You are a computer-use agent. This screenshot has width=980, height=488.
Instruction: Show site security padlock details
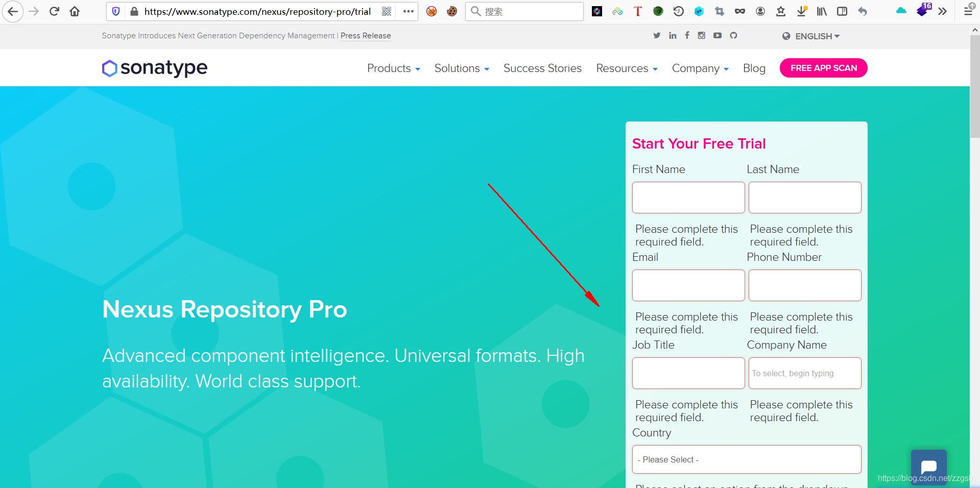pos(134,11)
